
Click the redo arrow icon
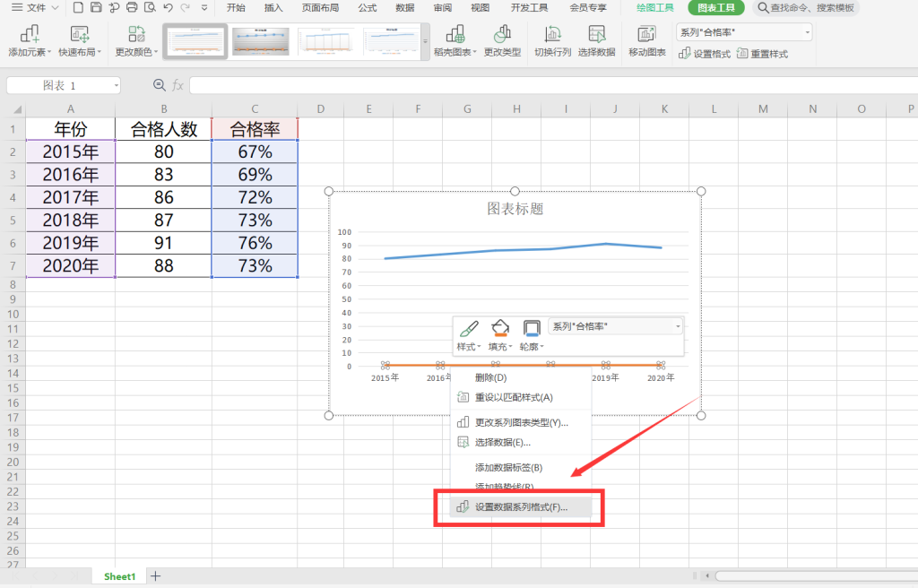point(186,7)
